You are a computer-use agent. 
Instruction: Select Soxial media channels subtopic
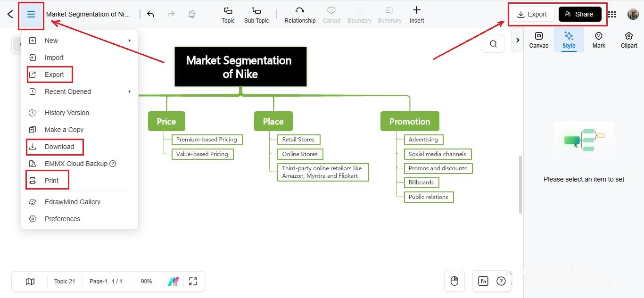point(438,154)
